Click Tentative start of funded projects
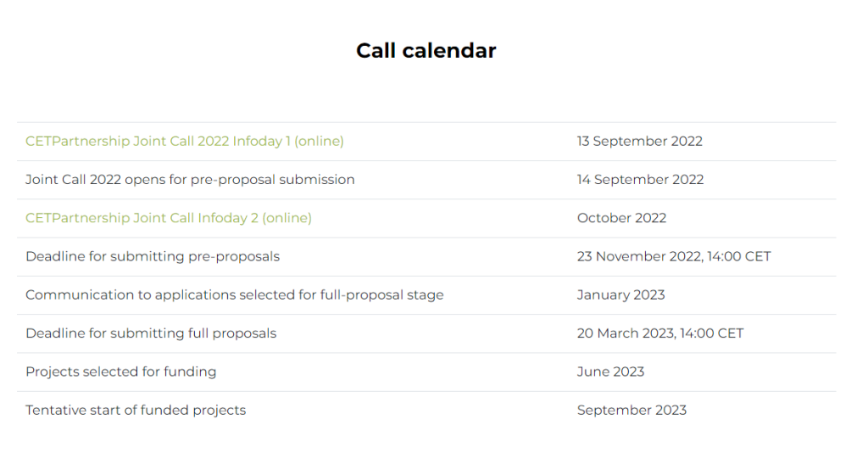The image size is (868, 453). point(136,411)
